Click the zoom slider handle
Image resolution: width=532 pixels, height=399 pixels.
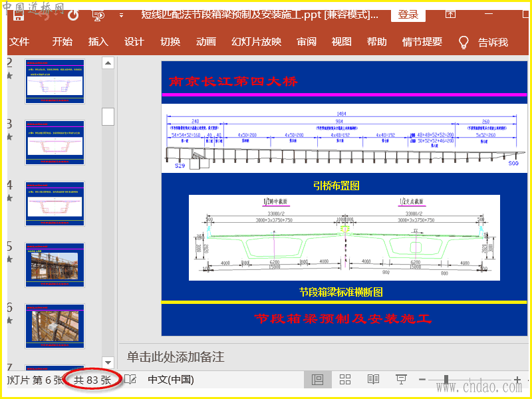pos(446,380)
